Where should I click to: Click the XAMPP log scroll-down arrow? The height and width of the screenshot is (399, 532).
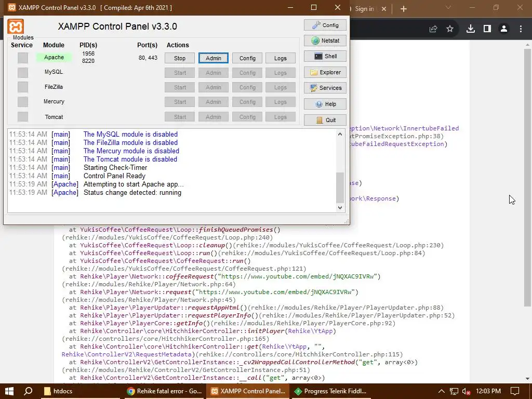(x=340, y=208)
